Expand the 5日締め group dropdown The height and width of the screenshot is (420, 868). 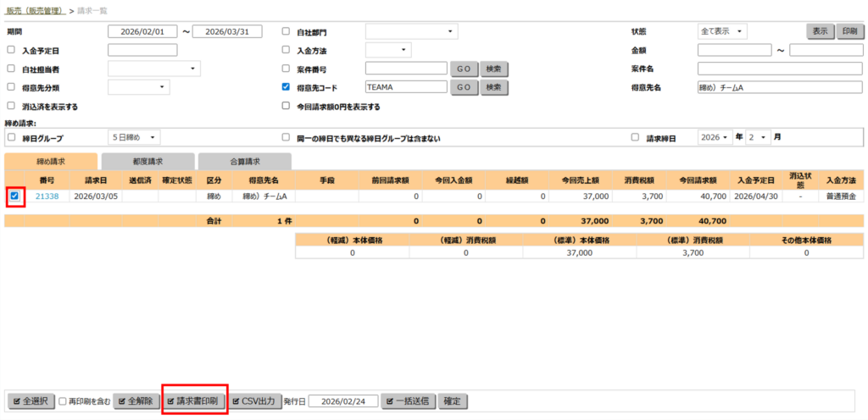click(135, 137)
